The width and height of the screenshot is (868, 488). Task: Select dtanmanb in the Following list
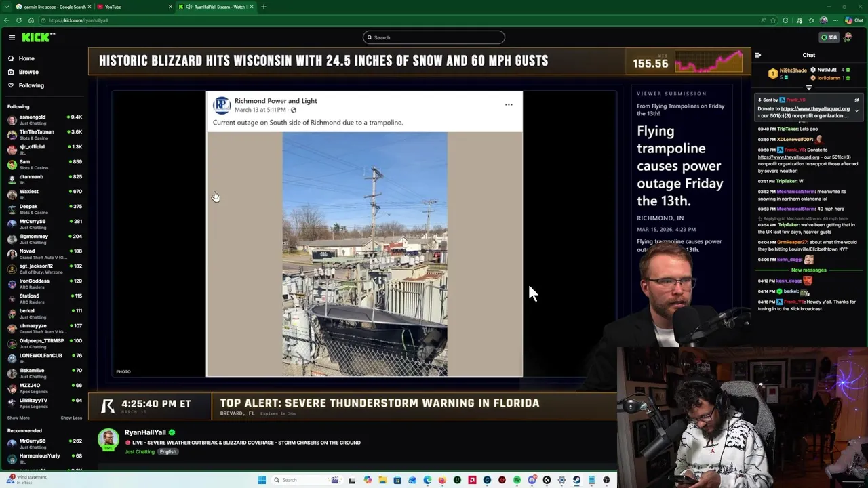[x=44, y=179]
